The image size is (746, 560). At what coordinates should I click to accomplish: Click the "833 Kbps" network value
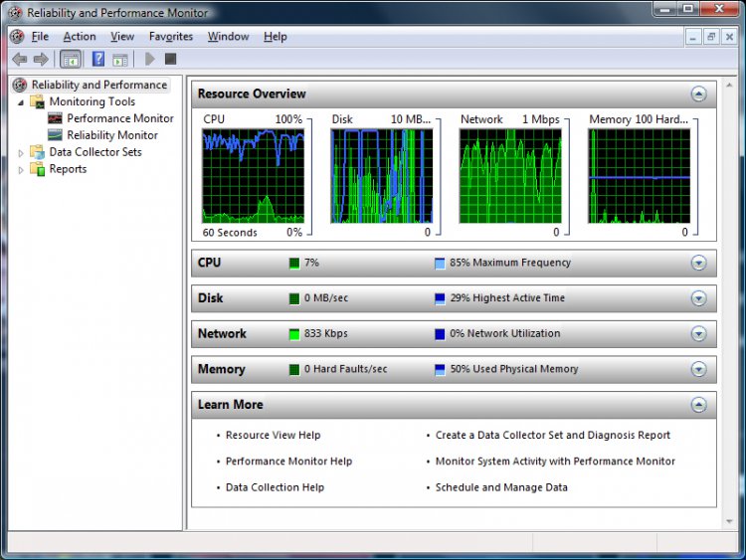pos(326,333)
